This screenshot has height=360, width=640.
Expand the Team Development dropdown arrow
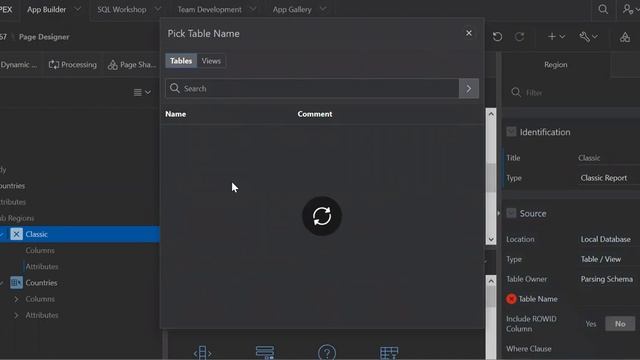pos(253,9)
